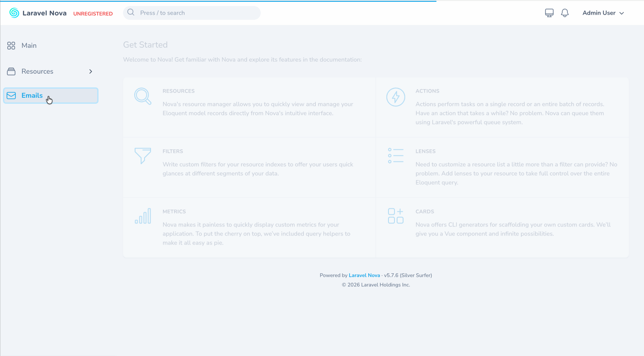The height and width of the screenshot is (356, 644).
Task: Follow the Laravel Nova footer link
Action: (x=364, y=276)
